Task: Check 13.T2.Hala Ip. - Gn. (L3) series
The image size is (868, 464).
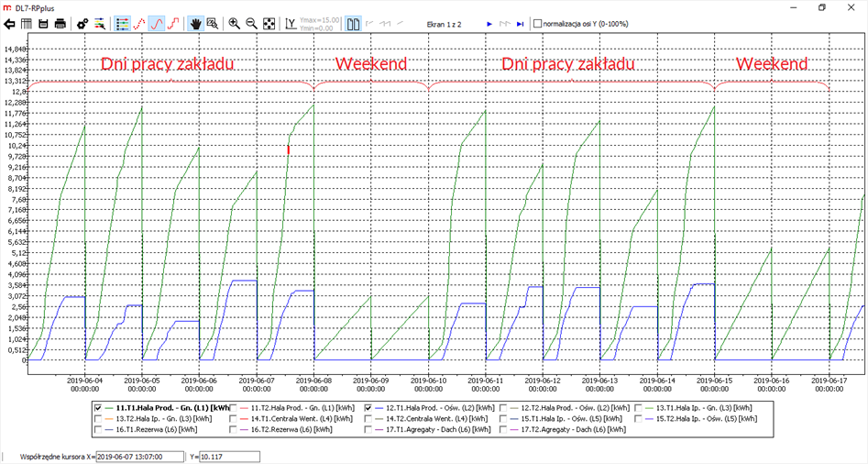Action: tap(99, 418)
